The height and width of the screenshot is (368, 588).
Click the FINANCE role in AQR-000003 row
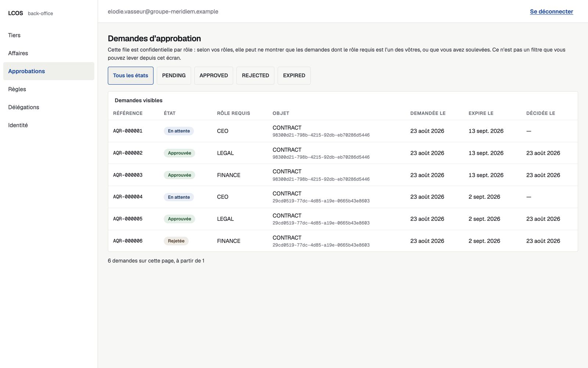click(x=229, y=175)
